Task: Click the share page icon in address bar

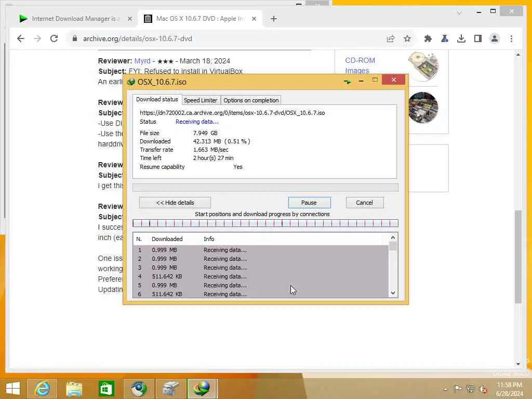Action: (x=391, y=38)
